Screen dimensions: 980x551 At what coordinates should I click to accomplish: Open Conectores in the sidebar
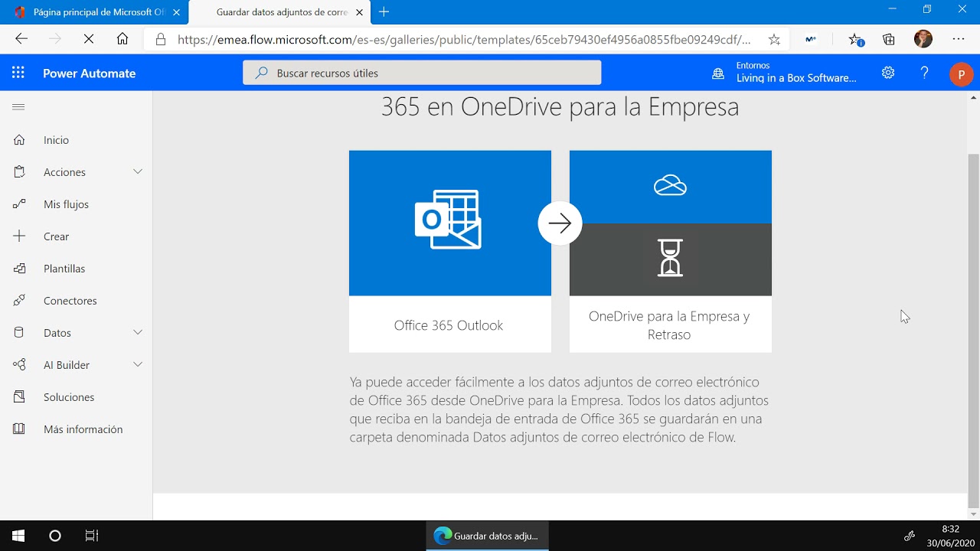pos(70,301)
